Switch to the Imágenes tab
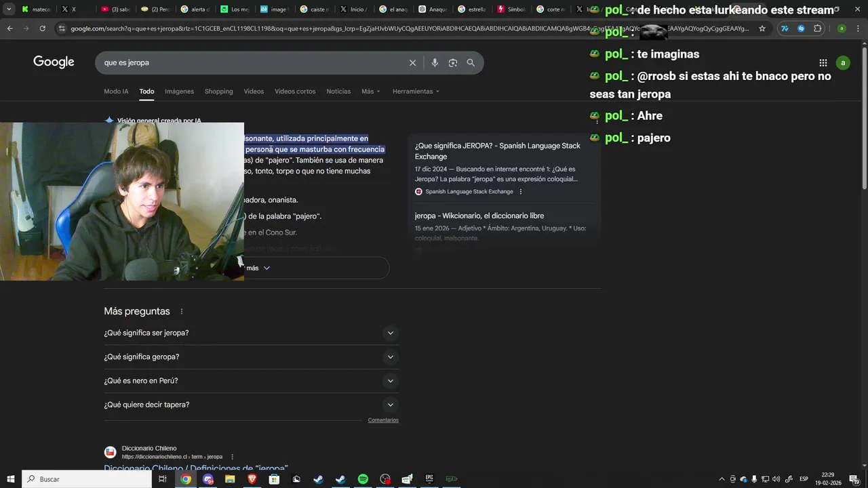The width and height of the screenshot is (868, 488). point(179,91)
